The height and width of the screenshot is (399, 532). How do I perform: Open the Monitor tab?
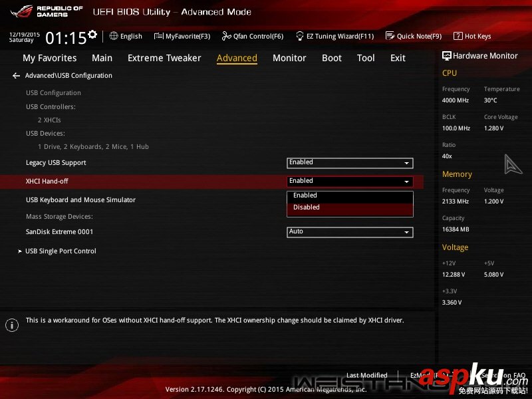289,58
